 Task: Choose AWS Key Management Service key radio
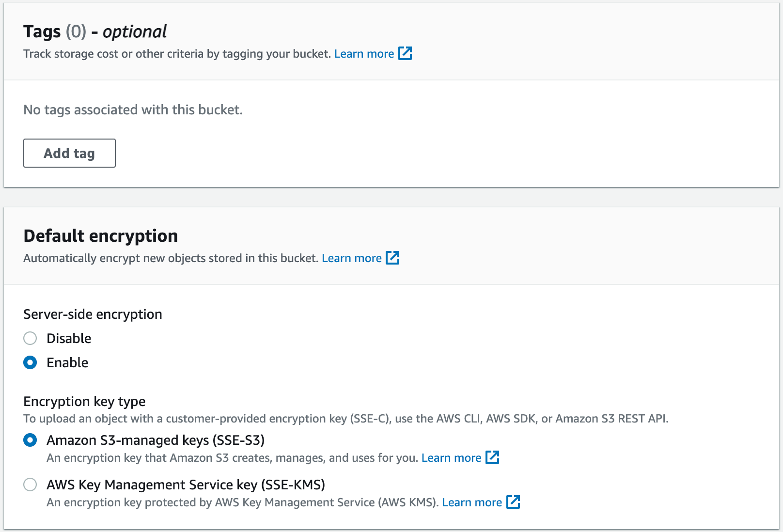click(30, 485)
